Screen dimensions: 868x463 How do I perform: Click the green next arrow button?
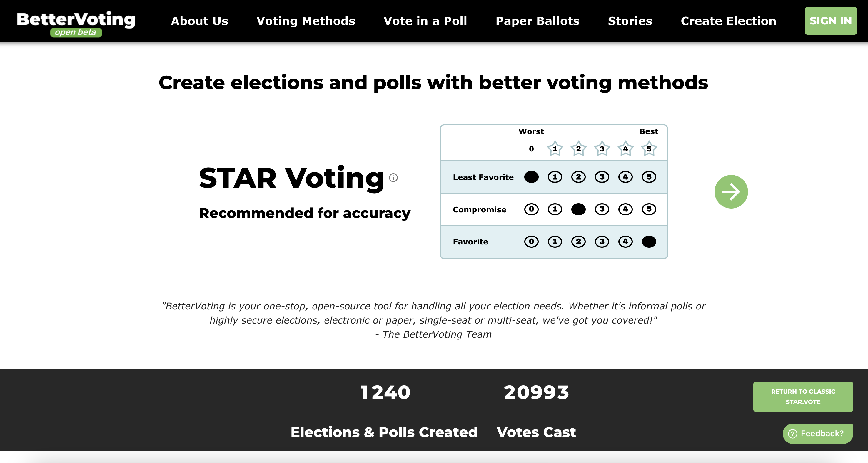click(731, 192)
